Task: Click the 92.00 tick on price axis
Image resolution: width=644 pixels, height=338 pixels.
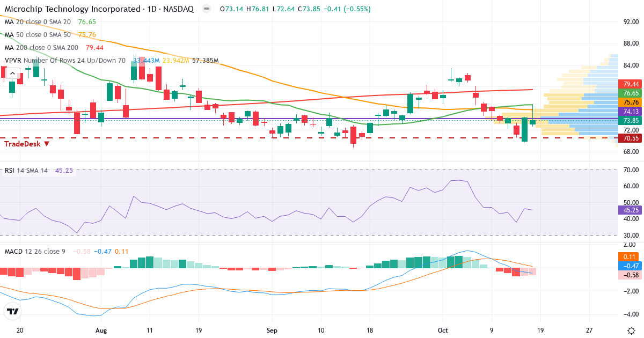Action: click(x=632, y=22)
